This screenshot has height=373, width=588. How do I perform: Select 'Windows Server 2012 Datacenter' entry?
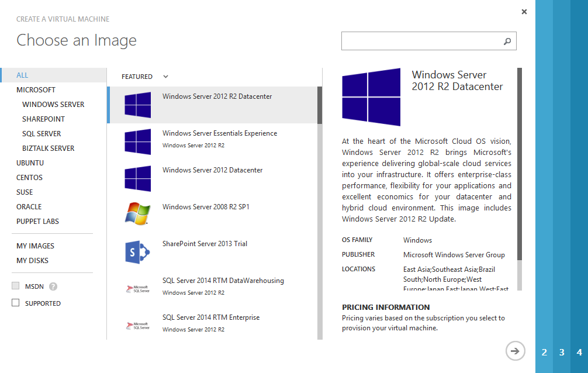pos(212,179)
